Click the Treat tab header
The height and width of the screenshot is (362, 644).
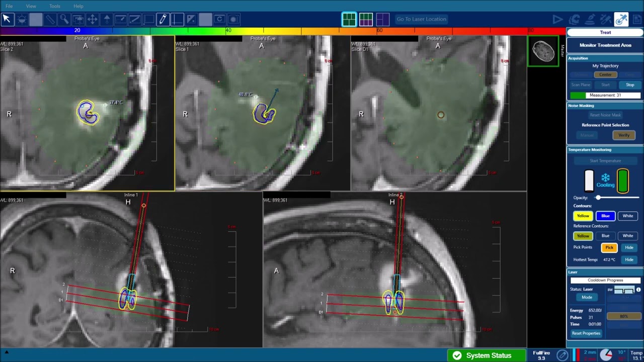click(605, 32)
